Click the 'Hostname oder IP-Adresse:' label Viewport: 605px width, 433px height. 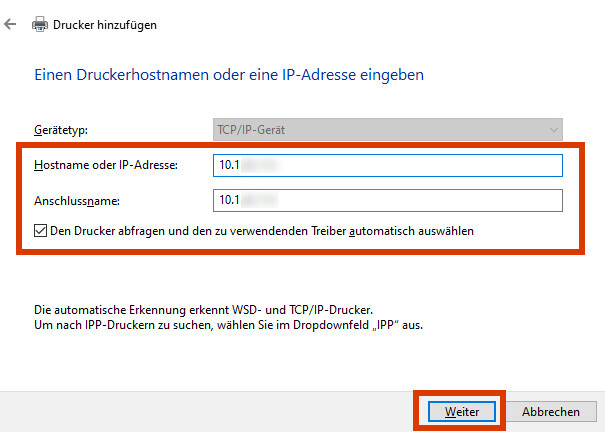[x=106, y=165]
